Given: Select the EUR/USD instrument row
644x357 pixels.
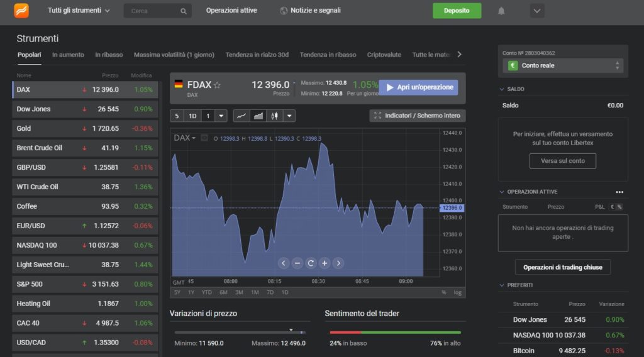Looking at the screenshot, I should pyautogui.click(x=85, y=226).
